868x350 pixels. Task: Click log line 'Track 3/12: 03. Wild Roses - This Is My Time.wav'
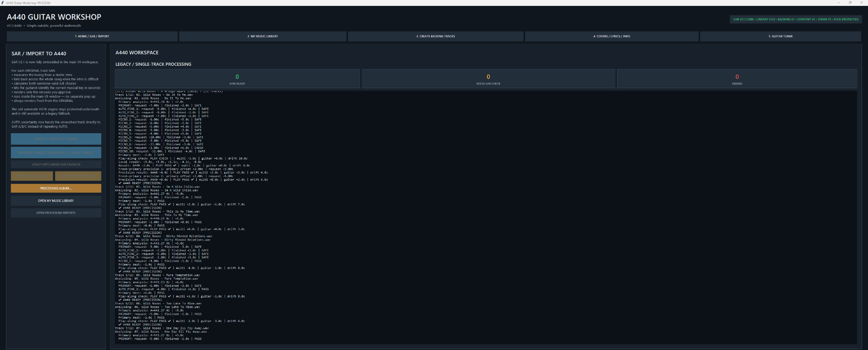[157, 211]
